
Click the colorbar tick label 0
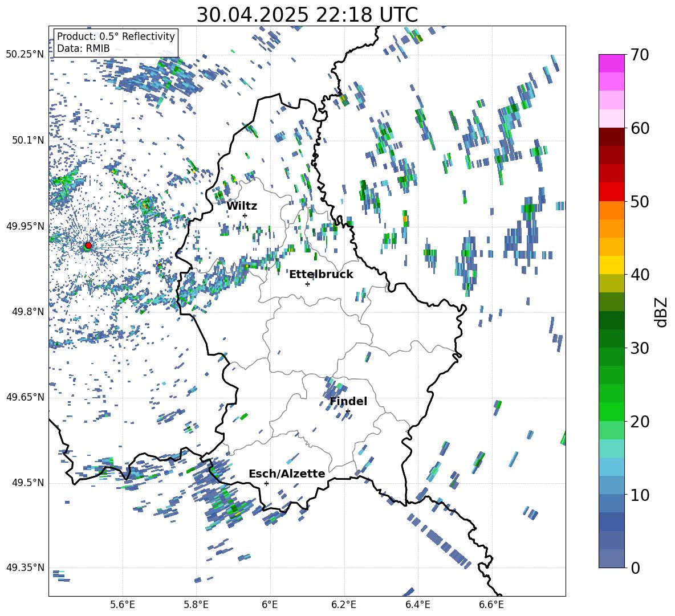tap(635, 568)
